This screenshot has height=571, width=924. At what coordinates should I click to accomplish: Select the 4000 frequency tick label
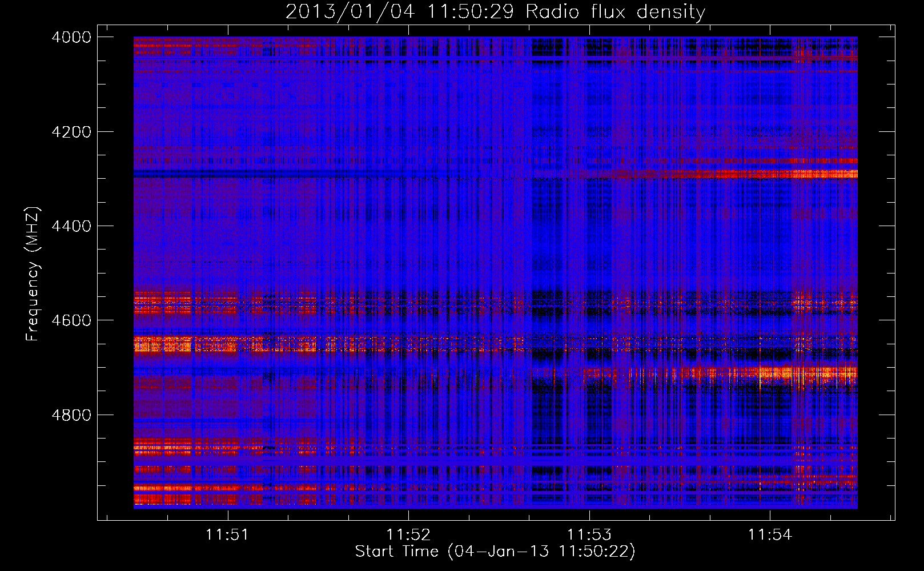tap(71, 37)
